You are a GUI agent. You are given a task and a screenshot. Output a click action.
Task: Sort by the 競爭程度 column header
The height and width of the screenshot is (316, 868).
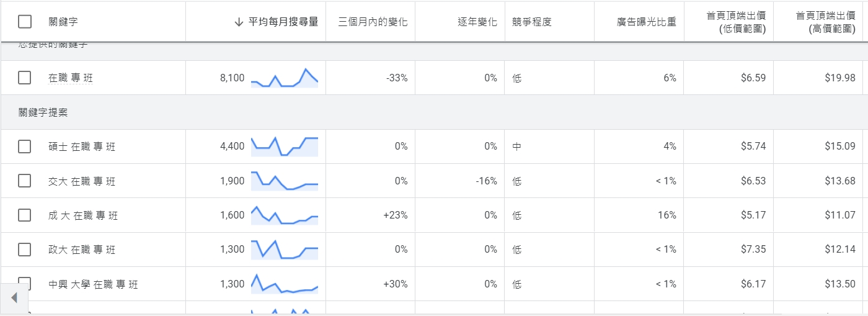tap(531, 22)
